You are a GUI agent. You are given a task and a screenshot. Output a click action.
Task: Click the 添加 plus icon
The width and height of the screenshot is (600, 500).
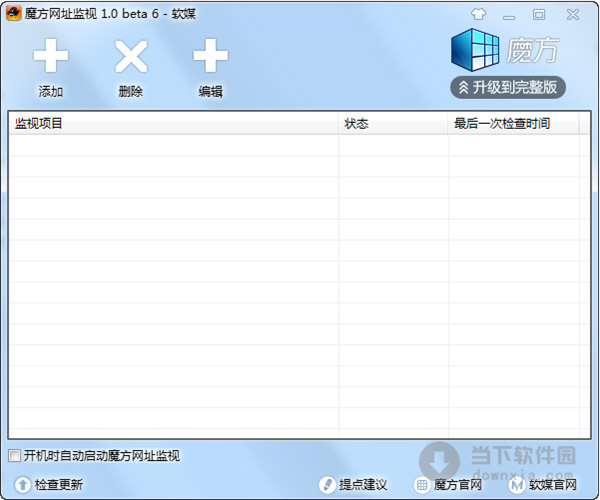pos(51,56)
